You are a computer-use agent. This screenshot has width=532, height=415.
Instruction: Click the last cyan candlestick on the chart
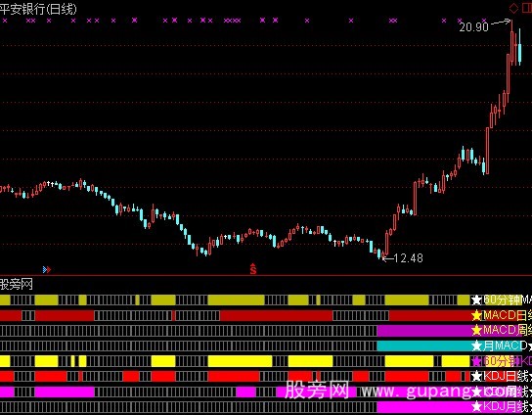point(519,47)
